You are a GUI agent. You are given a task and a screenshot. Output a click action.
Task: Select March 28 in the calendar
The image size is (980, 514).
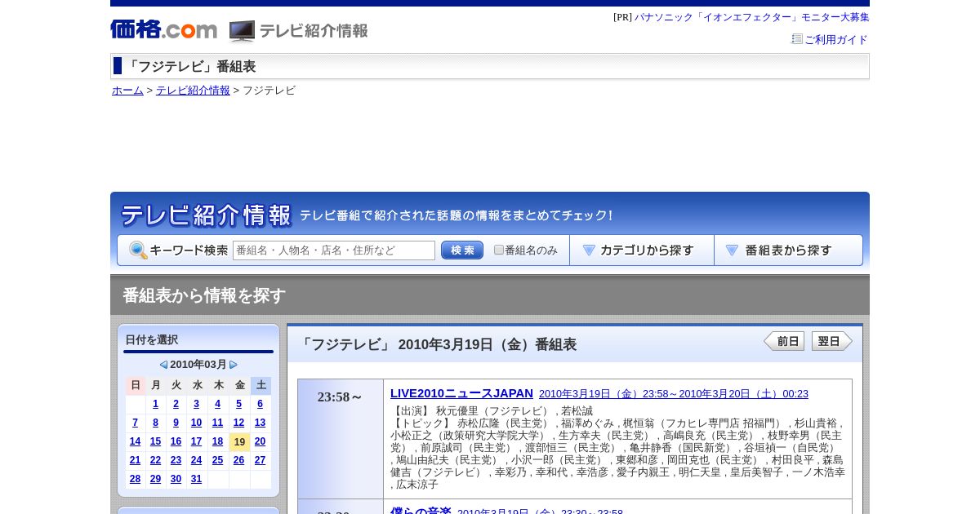click(135, 479)
